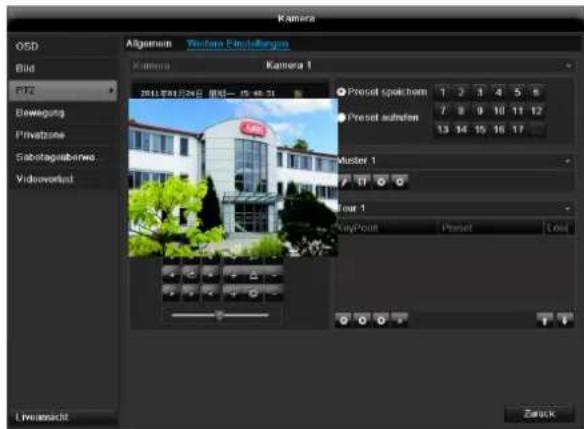The height and width of the screenshot is (429, 584).
Task: Open Videoverlust in sidebar menu
Action: pyautogui.click(x=63, y=179)
